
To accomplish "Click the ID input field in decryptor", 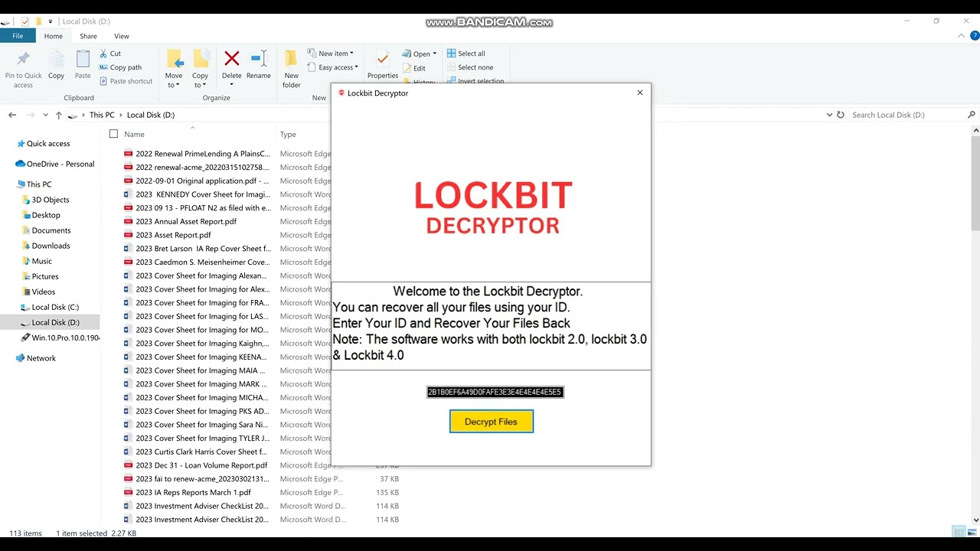I will pyautogui.click(x=495, y=392).
